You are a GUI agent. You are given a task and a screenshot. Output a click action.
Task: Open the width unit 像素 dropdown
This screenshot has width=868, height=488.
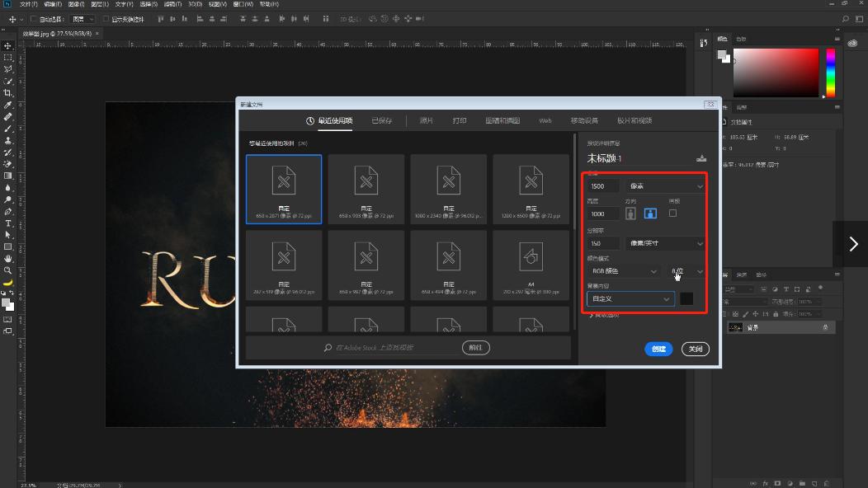666,186
